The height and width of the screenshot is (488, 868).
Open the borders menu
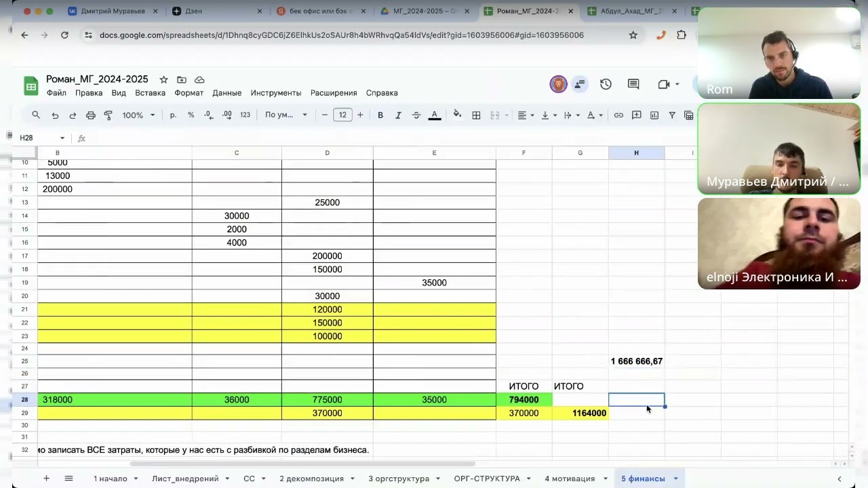(476, 115)
